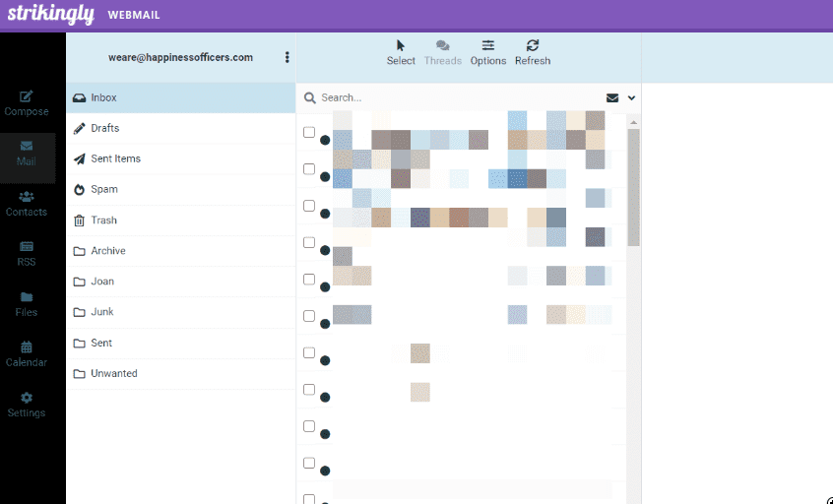Check the eighth message checkbox
833x504 pixels.
pyautogui.click(x=309, y=389)
